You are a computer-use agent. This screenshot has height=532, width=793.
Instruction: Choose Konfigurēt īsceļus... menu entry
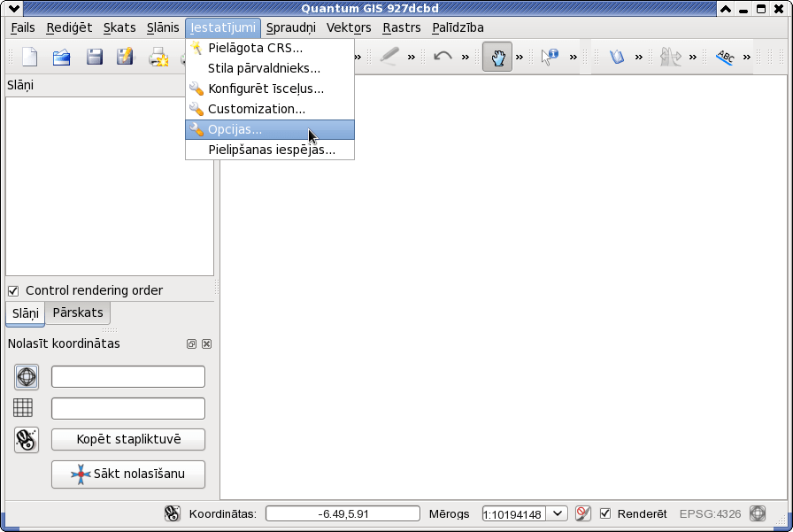pos(270,89)
